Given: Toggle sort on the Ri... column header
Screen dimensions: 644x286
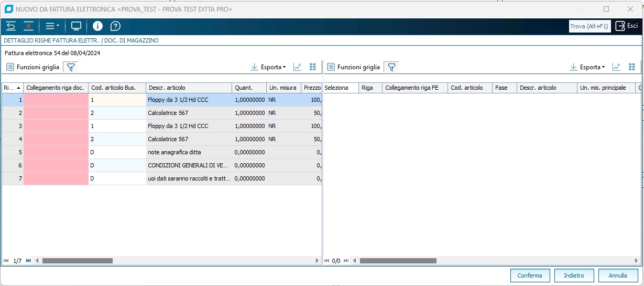Looking at the screenshot, I should (12, 88).
